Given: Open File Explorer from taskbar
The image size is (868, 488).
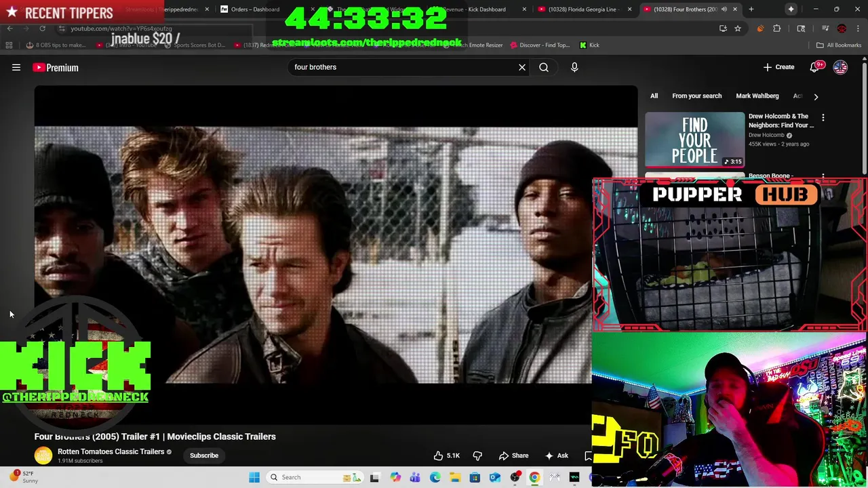Looking at the screenshot, I should click(x=454, y=477).
